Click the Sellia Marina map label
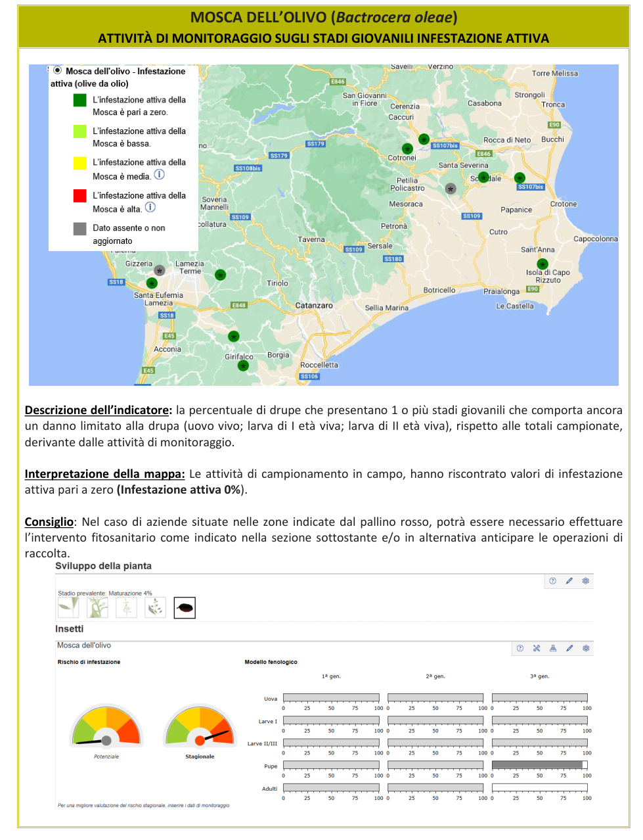Screen dimensions: 643x840 point(387,308)
